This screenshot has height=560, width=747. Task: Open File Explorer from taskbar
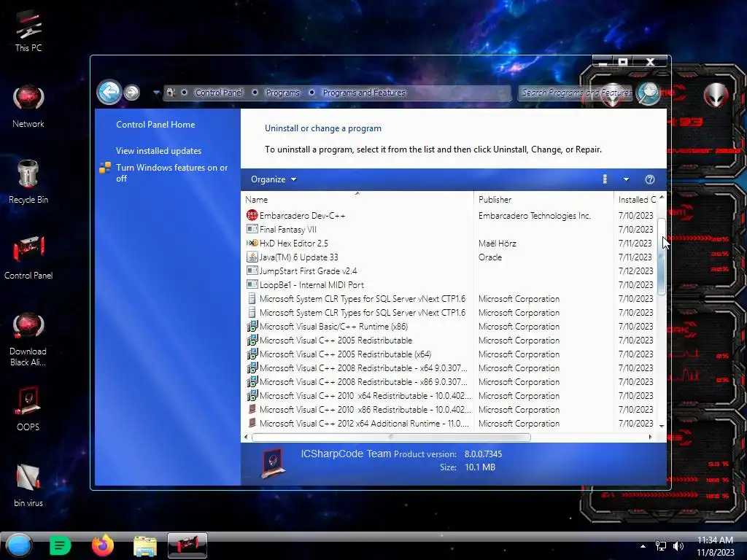point(145,545)
